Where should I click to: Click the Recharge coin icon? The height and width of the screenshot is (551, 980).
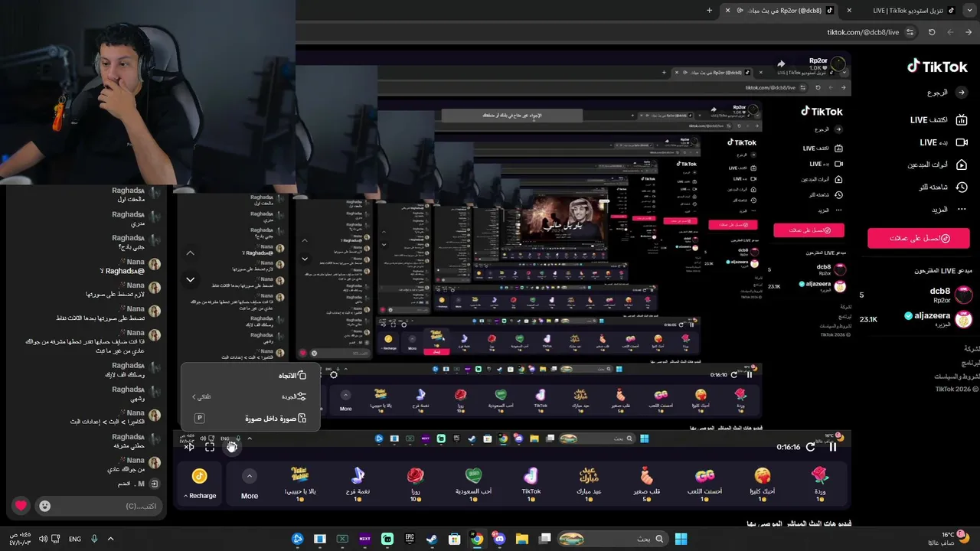200,476
